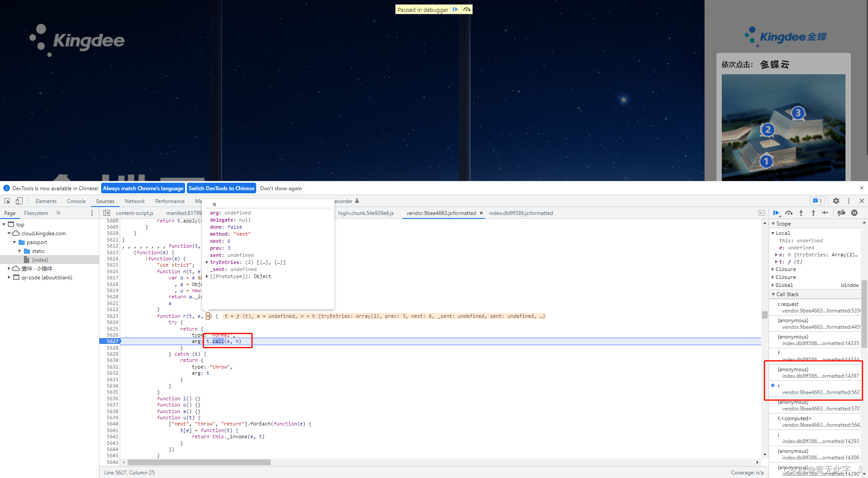This screenshot has height=478, width=868.
Task: Switch to the Elements tab
Action: [46, 201]
